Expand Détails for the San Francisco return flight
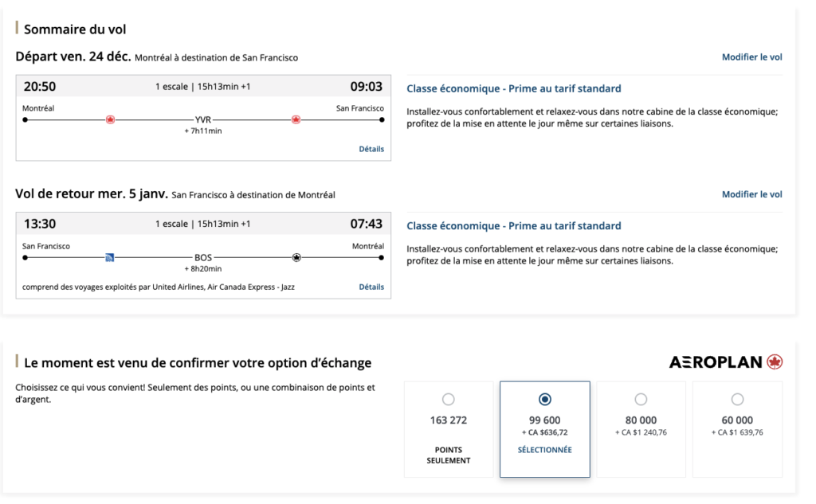This screenshot has height=504, width=816. point(371,287)
